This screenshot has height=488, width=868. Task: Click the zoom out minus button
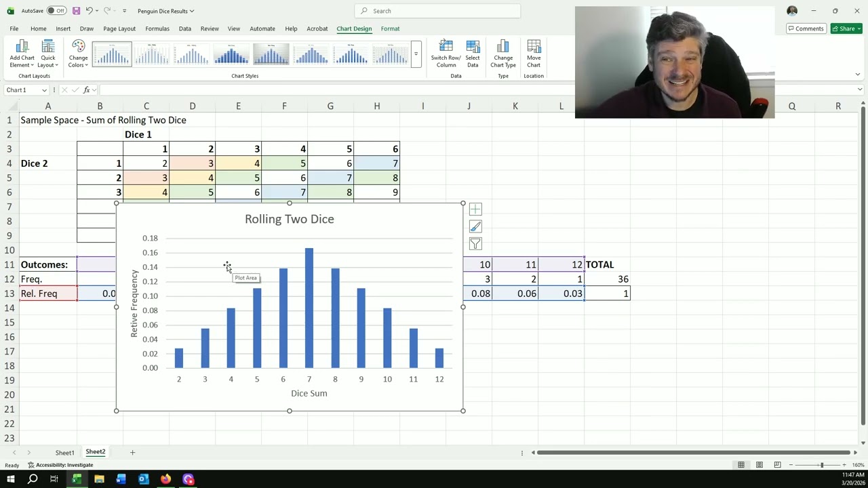[x=791, y=465]
